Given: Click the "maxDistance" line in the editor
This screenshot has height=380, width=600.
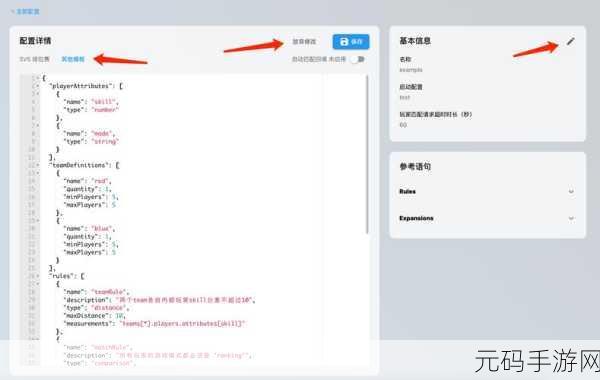Looking at the screenshot, I should (95, 316).
